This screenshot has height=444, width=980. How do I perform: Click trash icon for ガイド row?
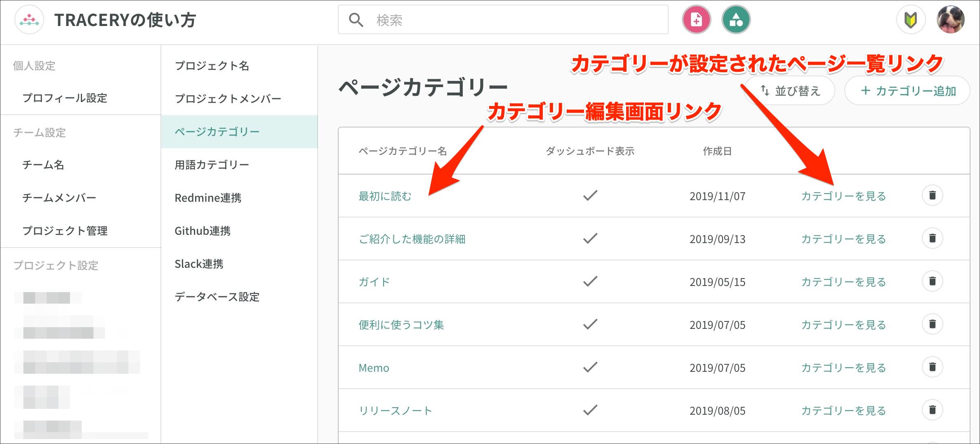(932, 281)
